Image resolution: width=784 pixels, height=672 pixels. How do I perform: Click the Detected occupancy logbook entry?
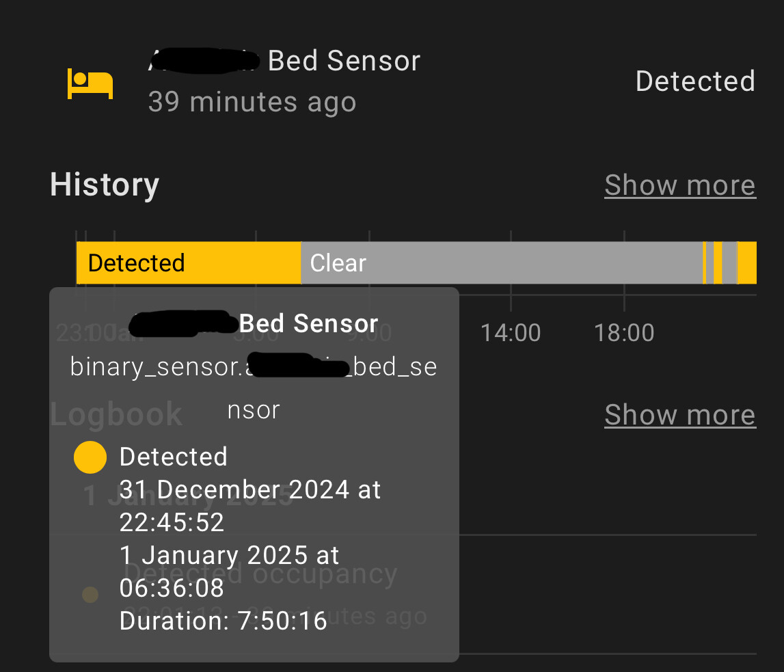tap(260, 574)
